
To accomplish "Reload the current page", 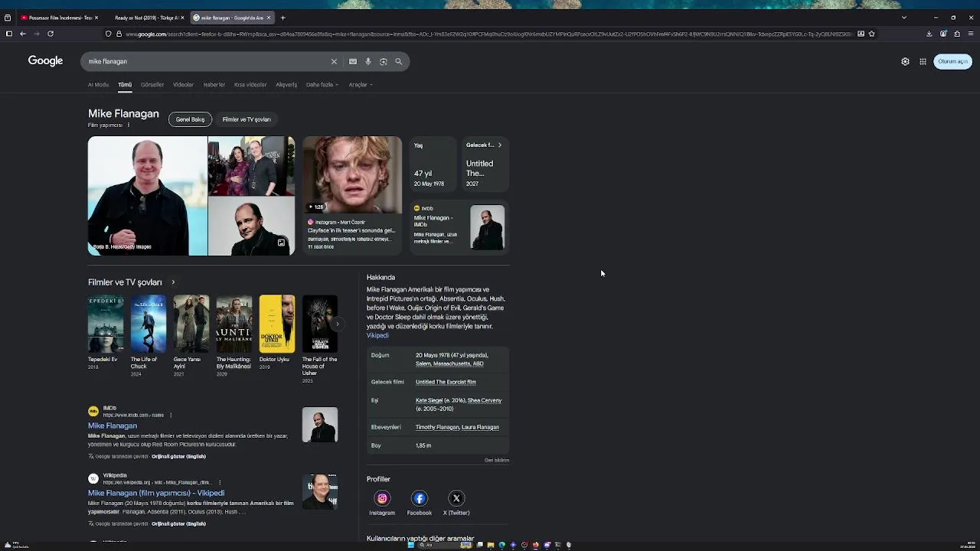I will click(x=51, y=34).
